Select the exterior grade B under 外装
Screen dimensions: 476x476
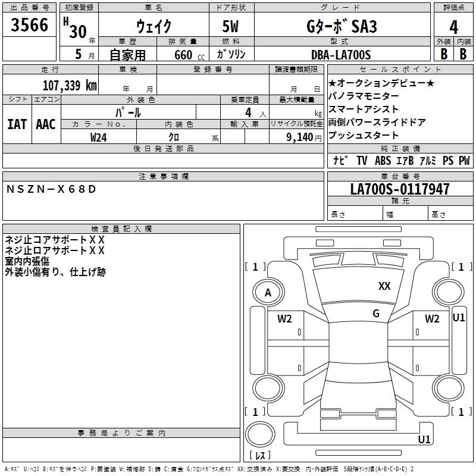point(444,54)
